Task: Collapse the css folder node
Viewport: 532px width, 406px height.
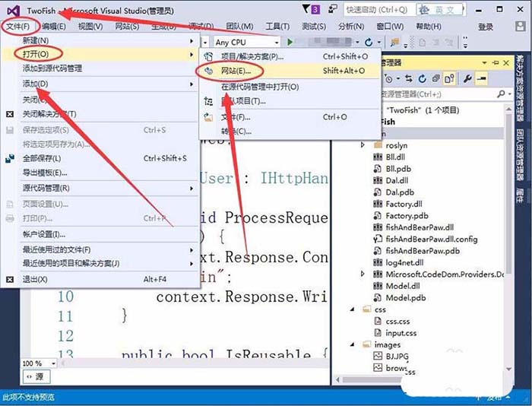Action: pos(353,309)
